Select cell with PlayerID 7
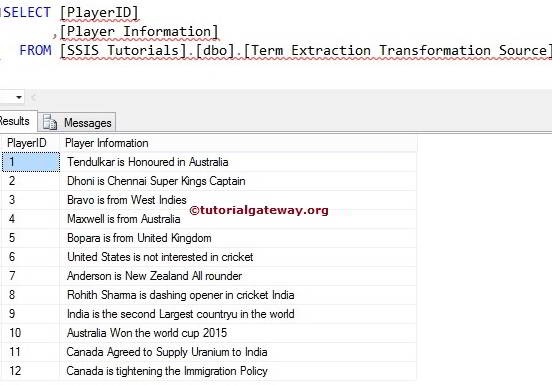The image size is (552, 385). (x=31, y=276)
